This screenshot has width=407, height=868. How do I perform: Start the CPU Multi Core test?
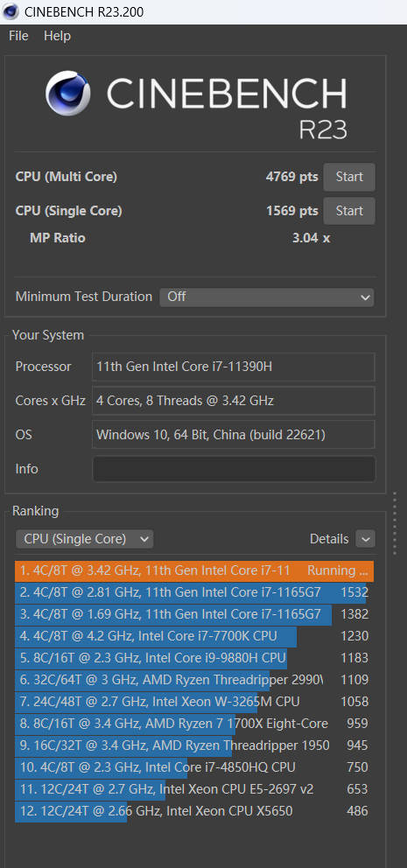pos(349,177)
